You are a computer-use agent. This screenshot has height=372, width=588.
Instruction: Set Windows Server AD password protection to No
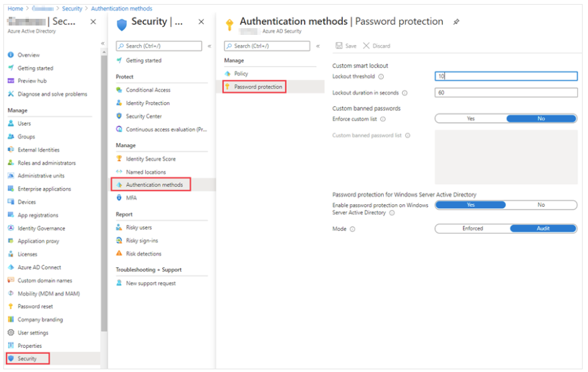pos(541,205)
